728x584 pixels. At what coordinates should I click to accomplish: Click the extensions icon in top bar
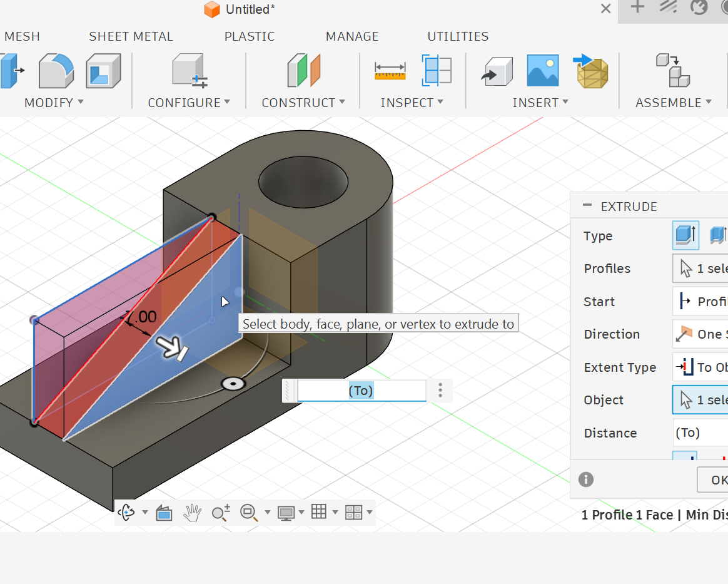[x=668, y=7]
